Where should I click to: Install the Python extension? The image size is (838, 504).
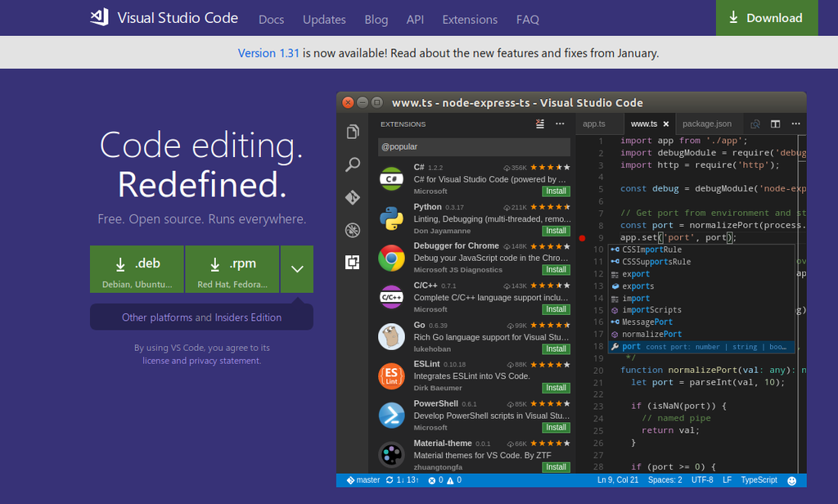point(556,231)
